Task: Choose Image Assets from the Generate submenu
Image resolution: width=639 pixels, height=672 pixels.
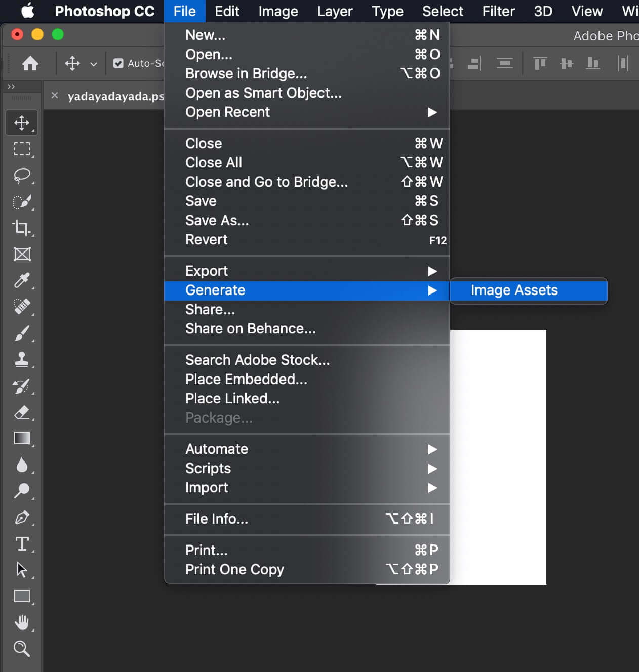Action: point(514,290)
